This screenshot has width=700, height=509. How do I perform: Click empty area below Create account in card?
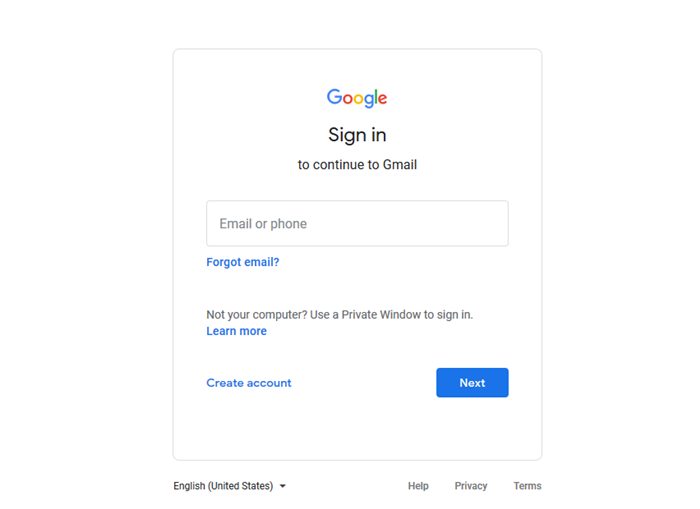249,426
